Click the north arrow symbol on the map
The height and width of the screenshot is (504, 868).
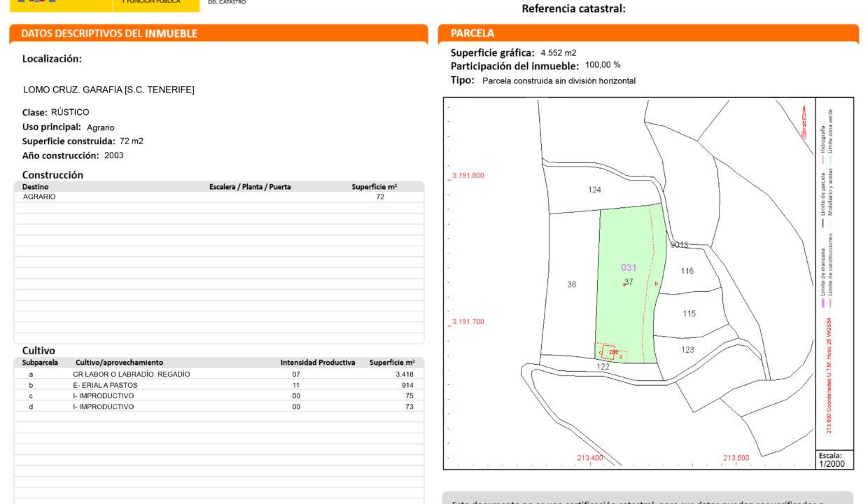point(804,122)
